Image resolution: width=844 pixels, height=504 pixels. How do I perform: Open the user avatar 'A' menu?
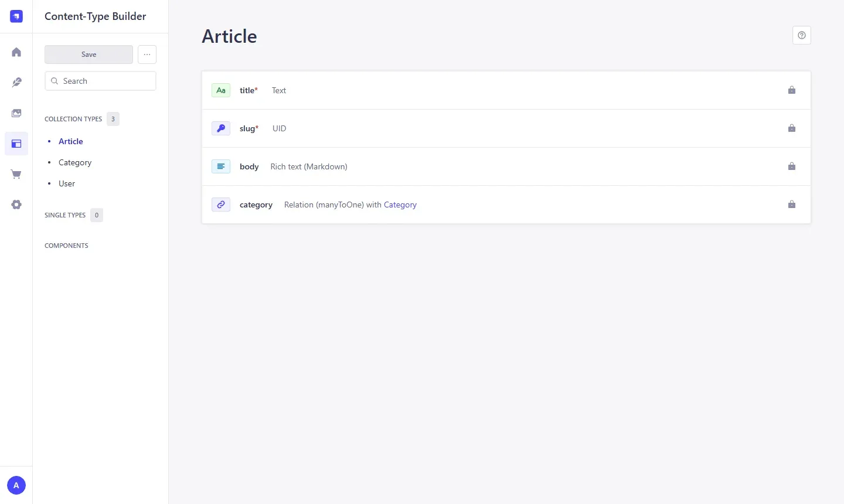(x=16, y=485)
